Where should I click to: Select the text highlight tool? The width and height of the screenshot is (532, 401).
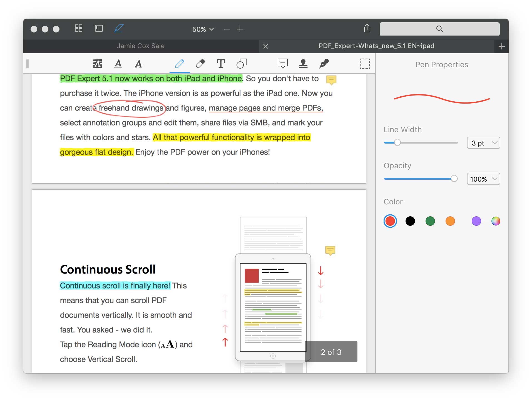click(x=97, y=64)
